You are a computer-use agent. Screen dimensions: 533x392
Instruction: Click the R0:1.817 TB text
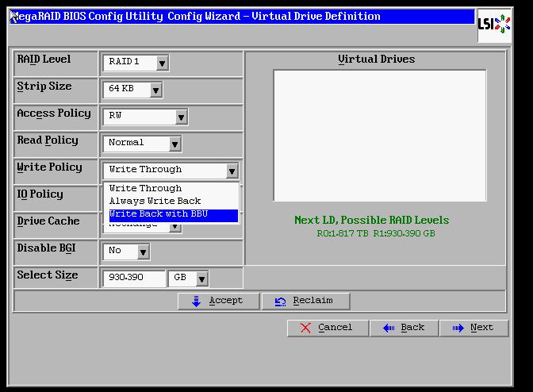pyautogui.click(x=343, y=233)
